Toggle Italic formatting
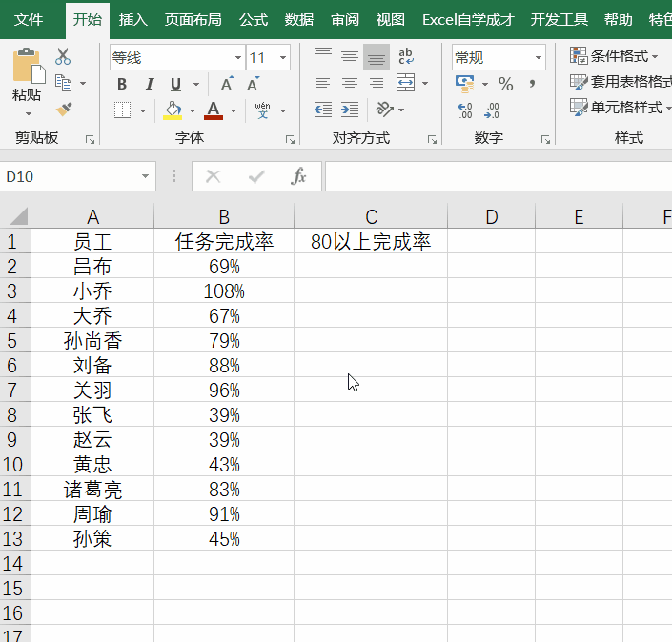 [149, 84]
